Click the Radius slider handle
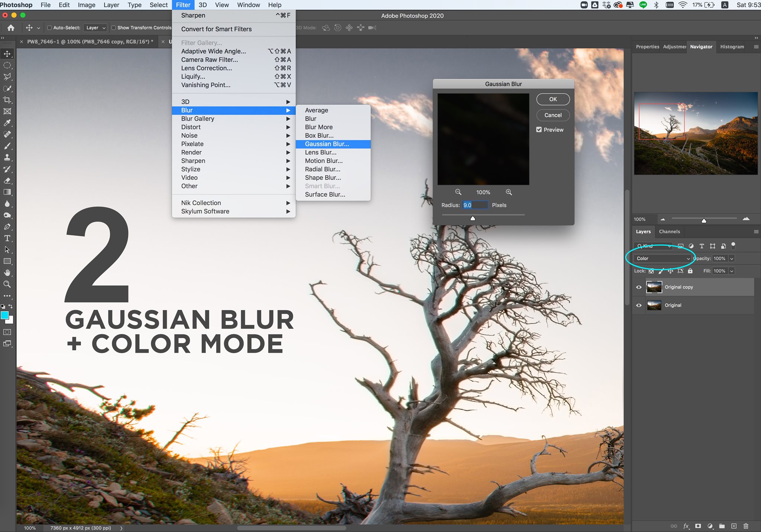This screenshot has width=761, height=532. click(x=473, y=218)
